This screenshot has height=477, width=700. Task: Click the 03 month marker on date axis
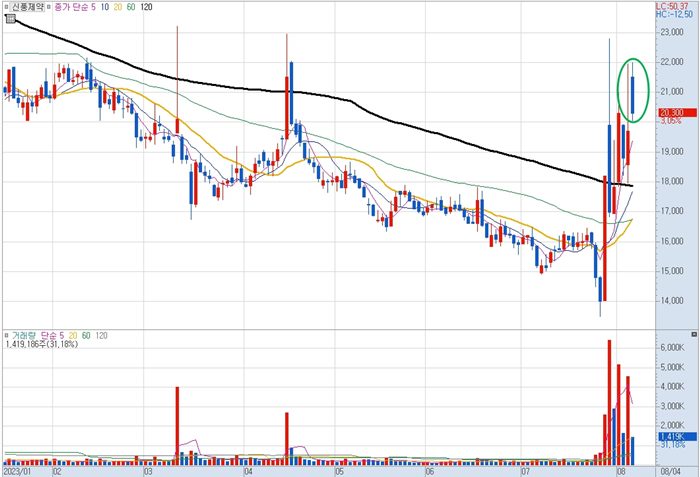pos(148,472)
